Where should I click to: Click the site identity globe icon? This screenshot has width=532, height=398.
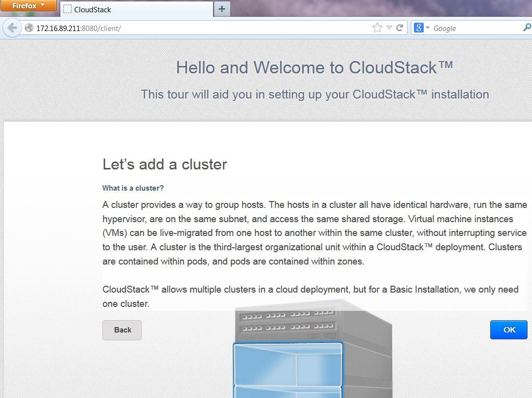pyautogui.click(x=29, y=28)
